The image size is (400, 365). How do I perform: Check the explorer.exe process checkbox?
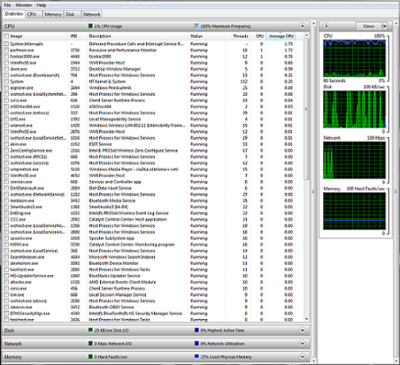pos(6,88)
